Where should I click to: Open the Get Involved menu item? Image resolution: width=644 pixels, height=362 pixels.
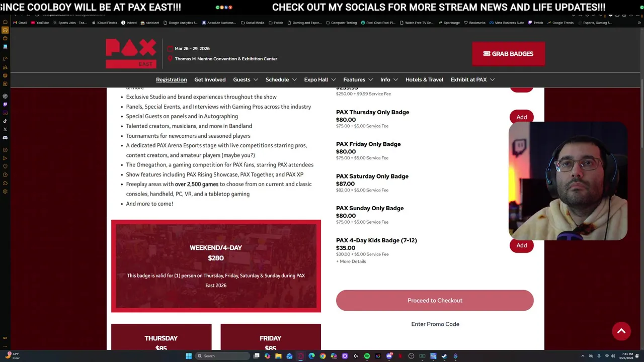tap(210, 79)
